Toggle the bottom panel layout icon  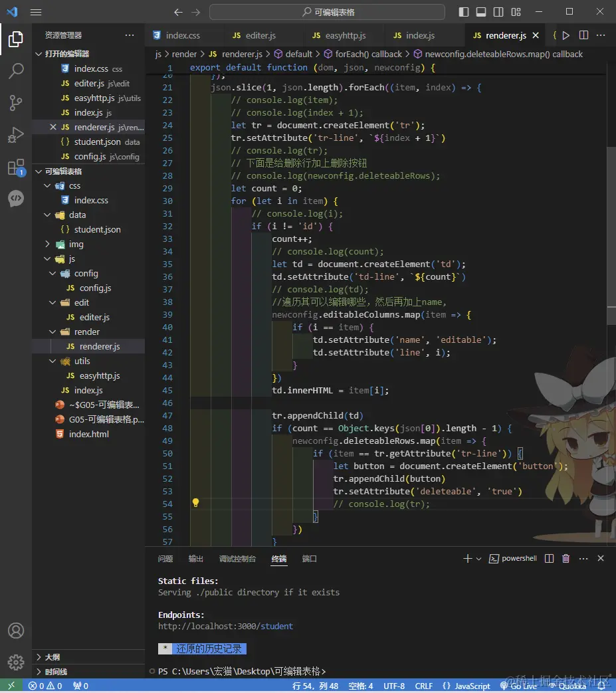point(481,12)
